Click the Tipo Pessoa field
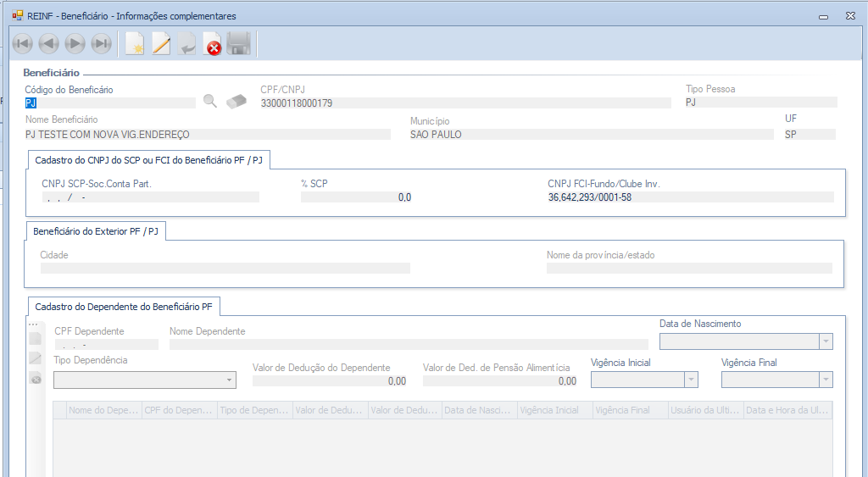The width and height of the screenshot is (868, 477). click(x=761, y=103)
